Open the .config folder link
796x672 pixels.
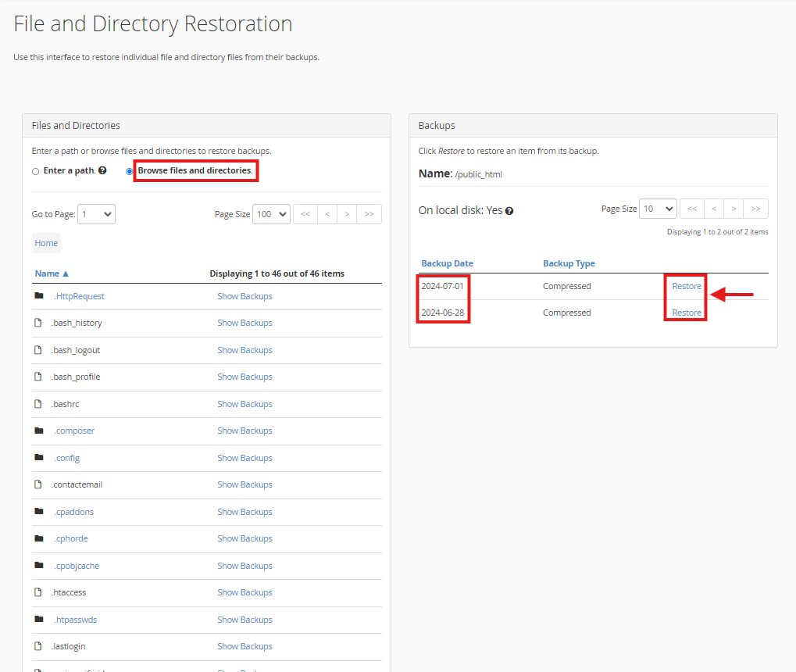point(67,458)
